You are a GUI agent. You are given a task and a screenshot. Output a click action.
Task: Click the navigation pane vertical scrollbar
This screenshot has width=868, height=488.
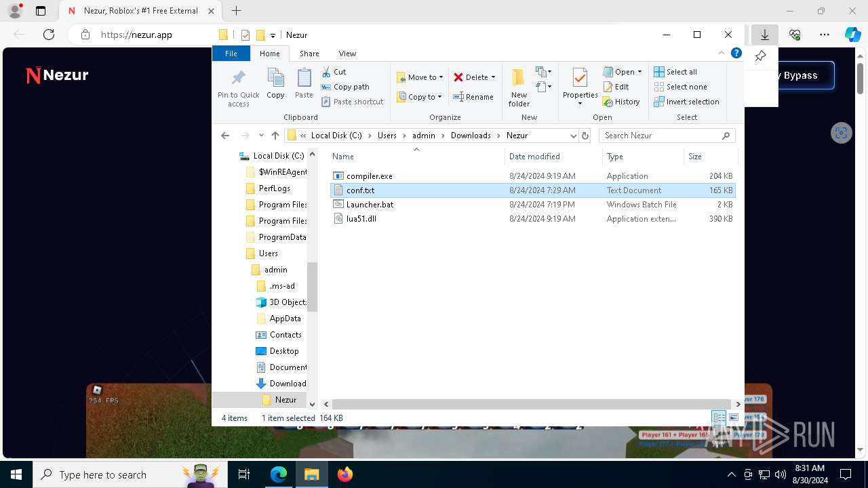pyautogui.click(x=313, y=286)
